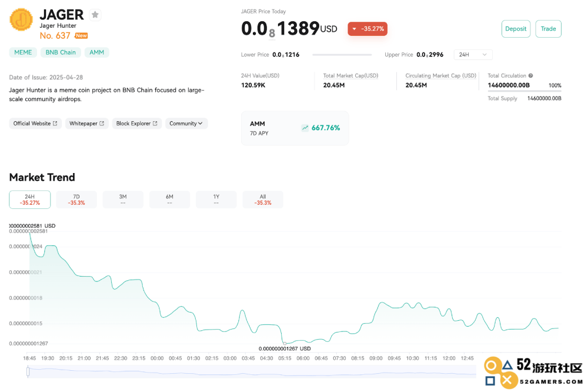Switch chart to 1Y tab

pyautogui.click(x=216, y=200)
